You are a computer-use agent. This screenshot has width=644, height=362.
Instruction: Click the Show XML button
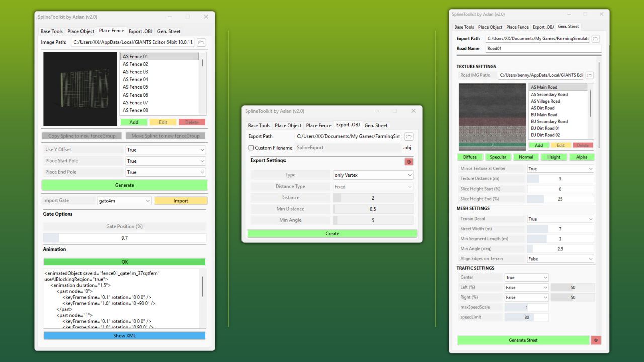pyautogui.click(x=124, y=335)
